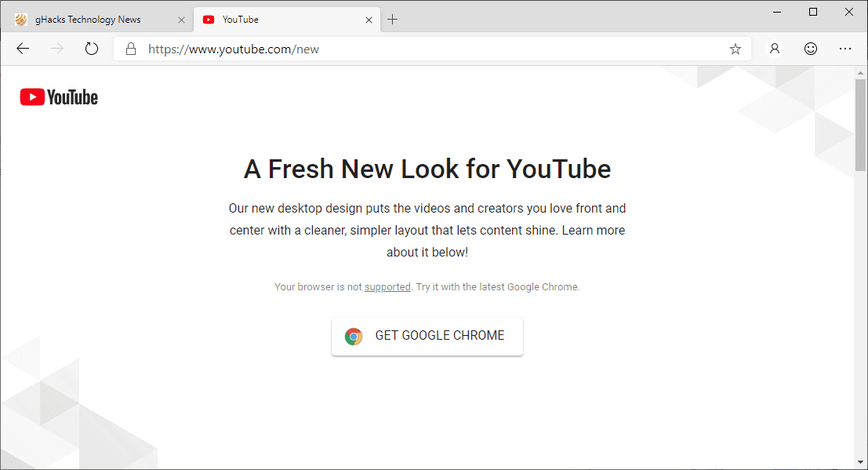
Task: Add page to favorites with star icon
Action: click(x=735, y=49)
